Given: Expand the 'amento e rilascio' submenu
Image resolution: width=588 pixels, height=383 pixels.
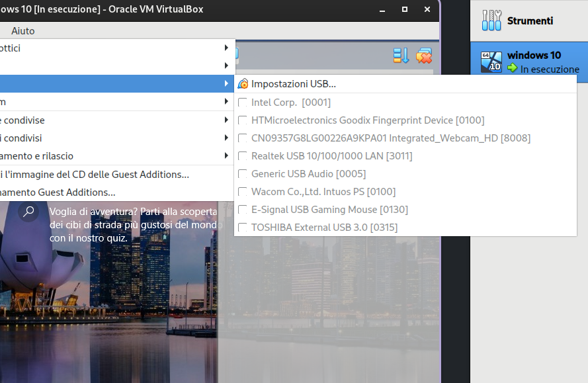Looking at the screenshot, I should (x=117, y=156).
